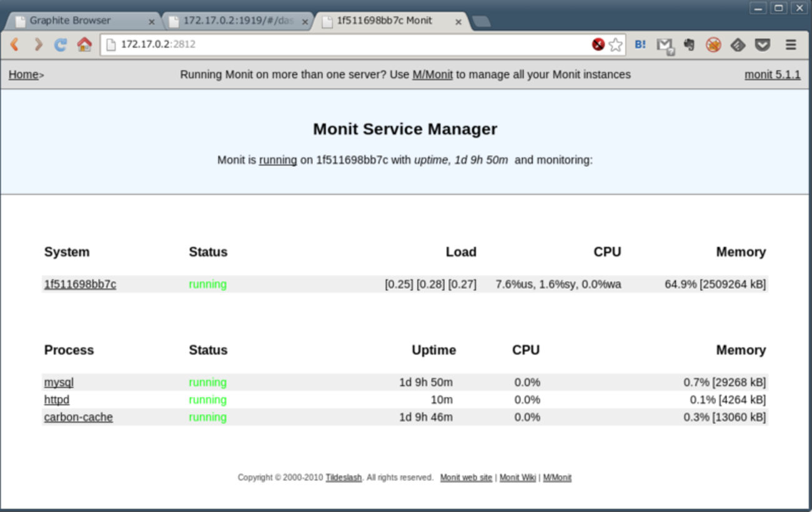Open the Hatena Bookmark B! extension

point(640,44)
